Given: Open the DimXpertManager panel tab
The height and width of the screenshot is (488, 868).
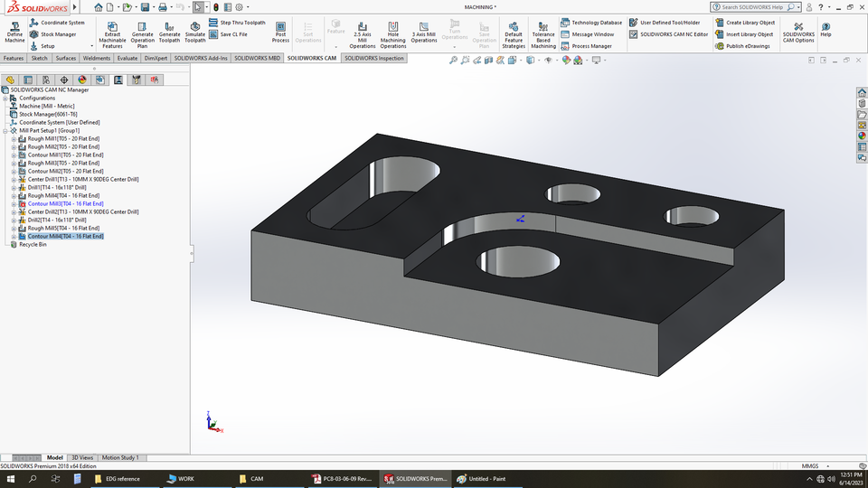Looking at the screenshot, I should [64, 80].
